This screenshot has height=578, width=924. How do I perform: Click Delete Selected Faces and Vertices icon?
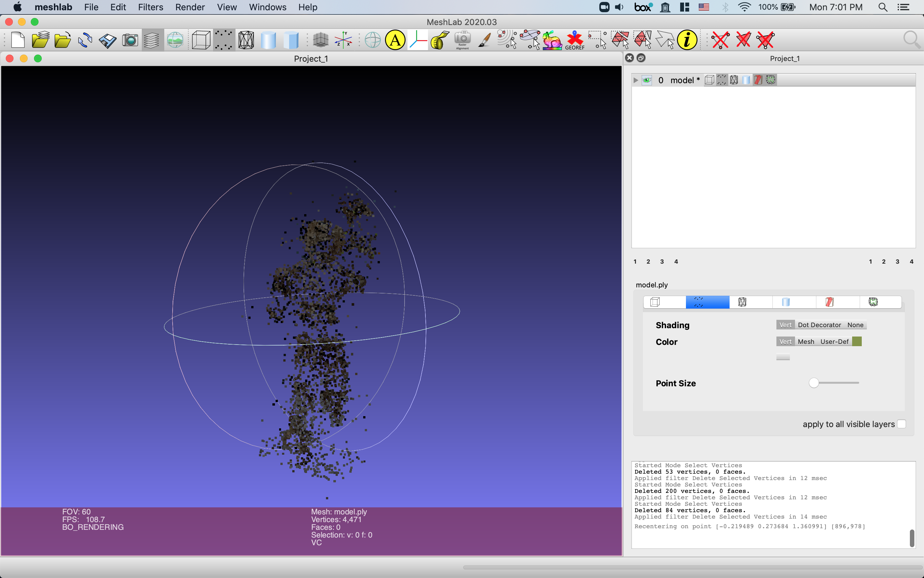click(766, 40)
